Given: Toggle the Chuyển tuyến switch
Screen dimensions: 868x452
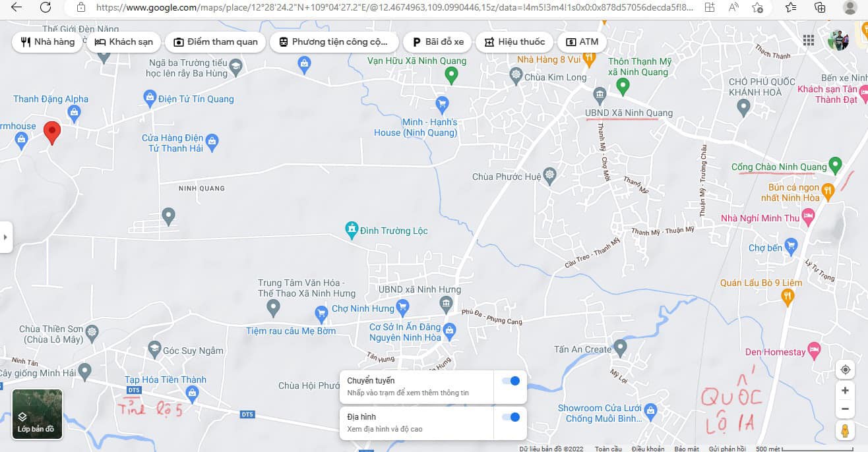Looking at the screenshot, I should [x=511, y=381].
